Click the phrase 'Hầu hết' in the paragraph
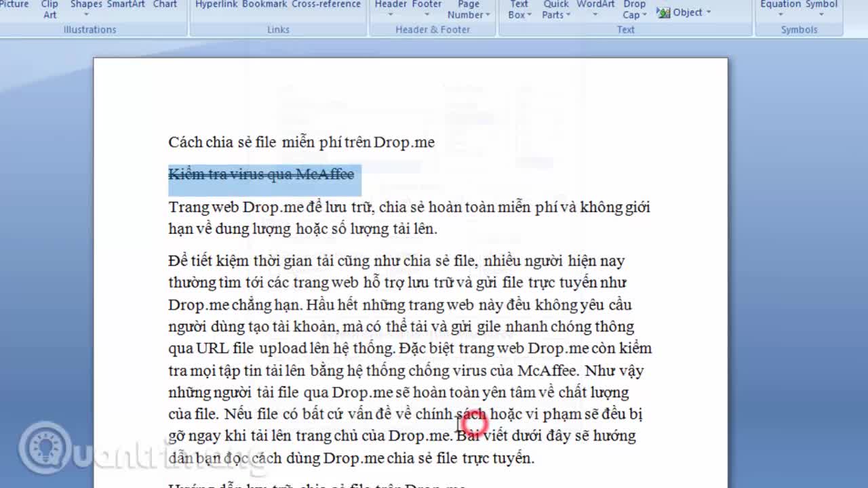Image resolution: width=868 pixels, height=488 pixels. coord(334,304)
